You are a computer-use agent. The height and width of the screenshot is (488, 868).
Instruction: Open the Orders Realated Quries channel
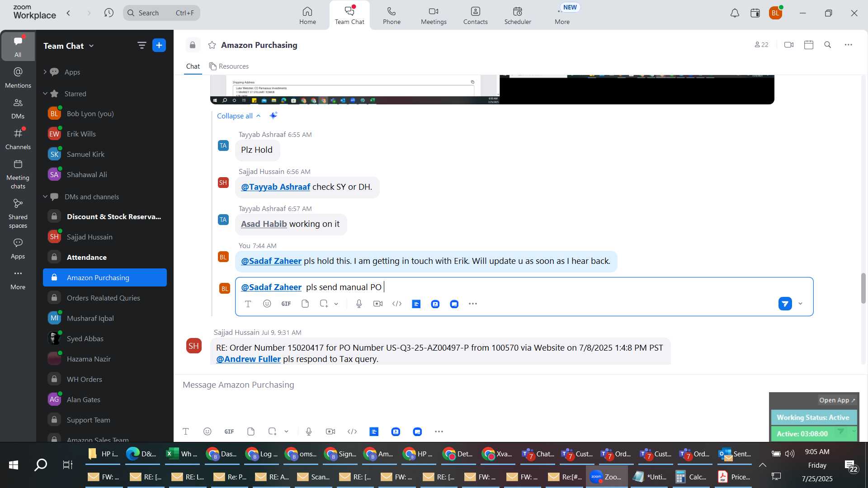105,298
